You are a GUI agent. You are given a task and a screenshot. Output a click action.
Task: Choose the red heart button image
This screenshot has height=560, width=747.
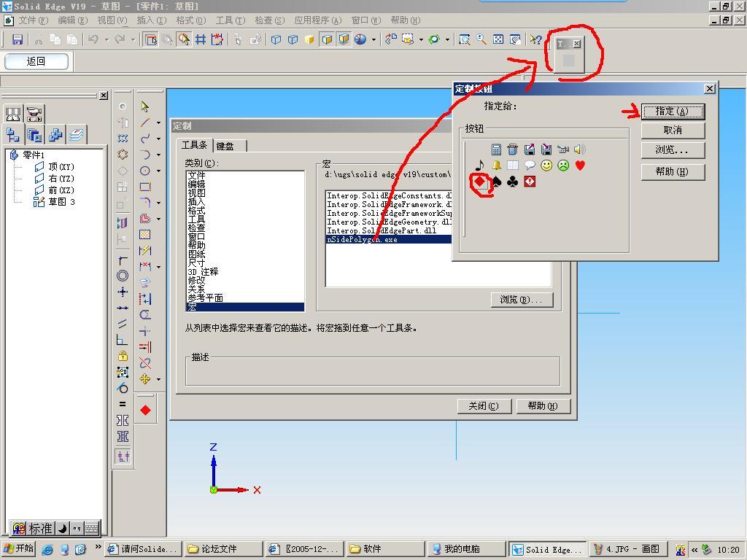coord(580,166)
